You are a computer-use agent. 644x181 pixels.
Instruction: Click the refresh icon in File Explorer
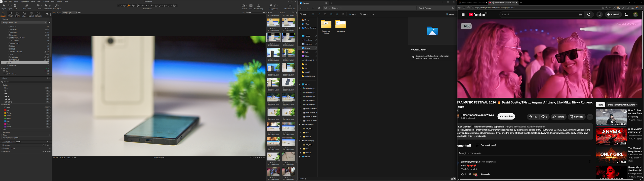[319, 8]
